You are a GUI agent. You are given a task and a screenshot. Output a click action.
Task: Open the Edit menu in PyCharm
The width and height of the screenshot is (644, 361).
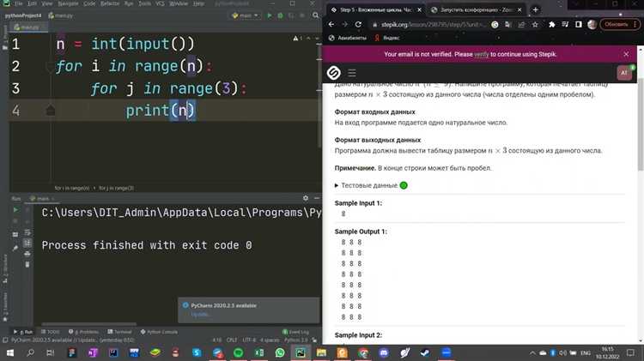point(32,3)
